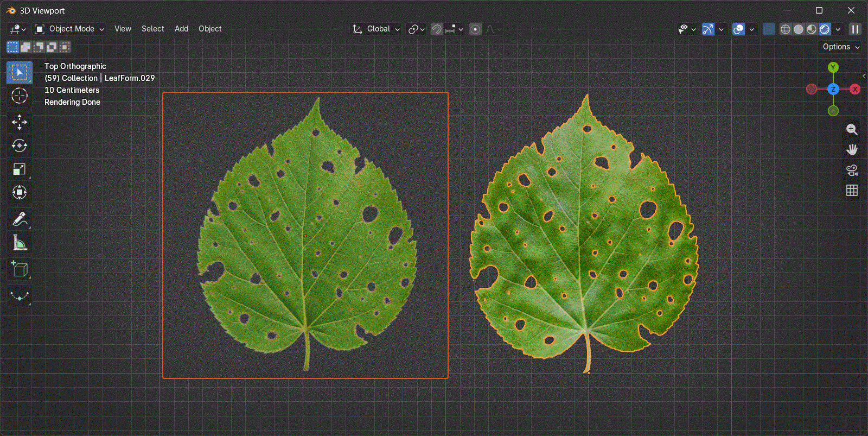The width and height of the screenshot is (868, 436).
Task: Toggle snapping magnet button
Action: tap(437, 29)
